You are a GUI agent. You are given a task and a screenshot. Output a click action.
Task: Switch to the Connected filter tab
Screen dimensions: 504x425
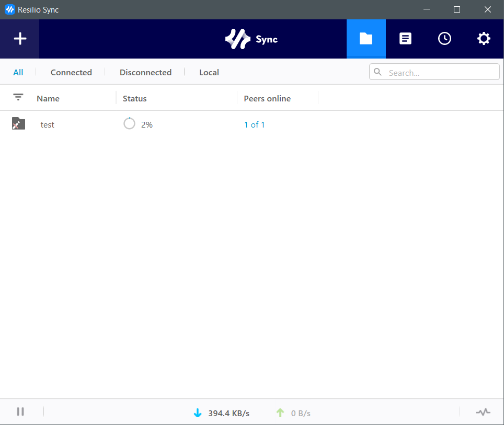click(x=71, y=73)
